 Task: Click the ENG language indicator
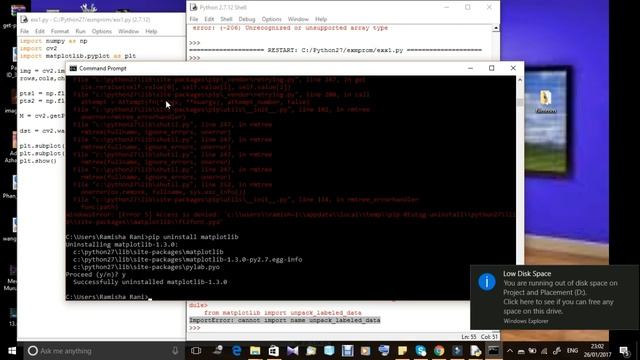pyautogui.click(x=572, y=351)
